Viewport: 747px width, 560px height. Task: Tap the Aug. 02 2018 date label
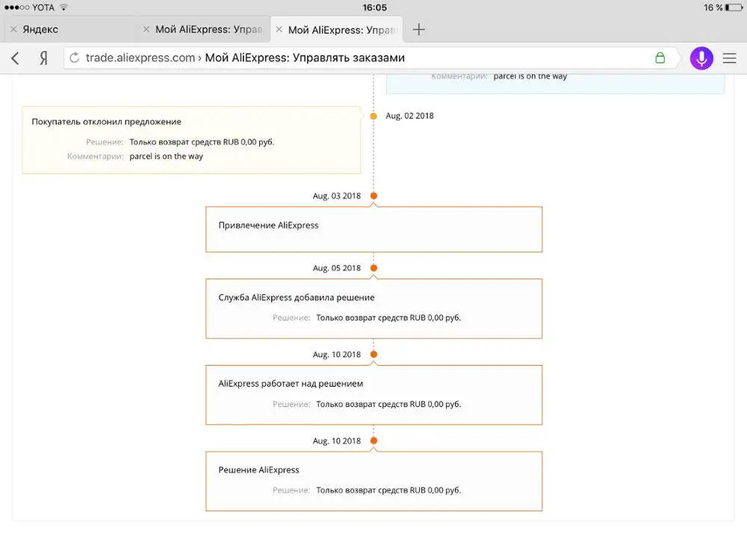[x=409, y=116]
